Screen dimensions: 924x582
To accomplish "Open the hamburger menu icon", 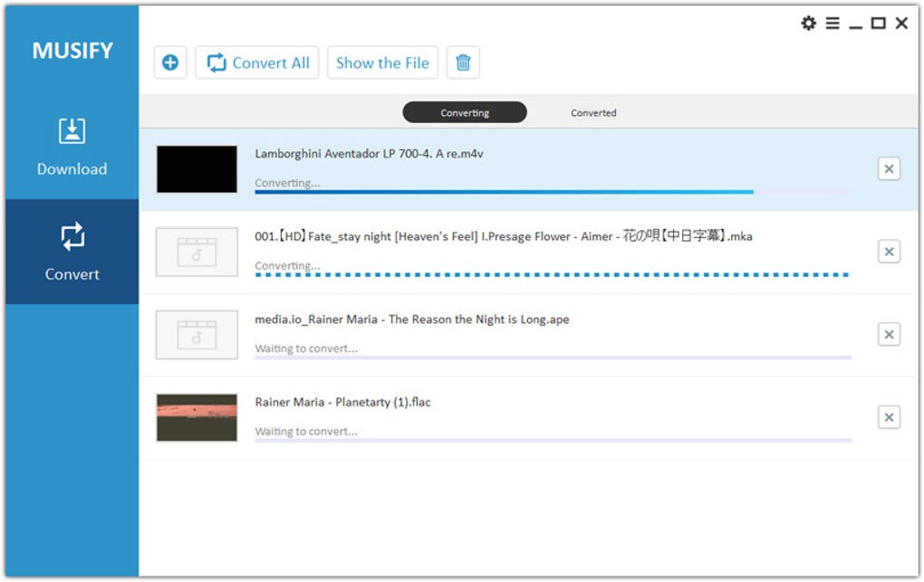I will point(833,24).
